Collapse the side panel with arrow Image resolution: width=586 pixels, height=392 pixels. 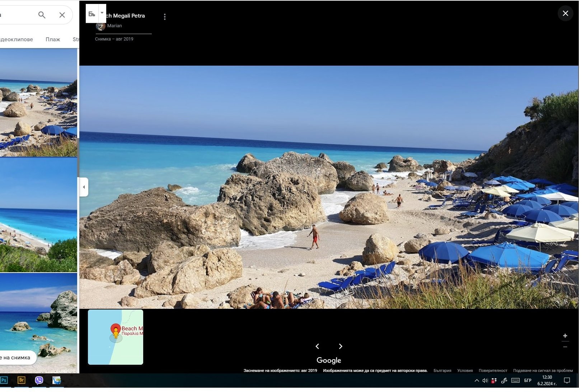pos(84,187)
